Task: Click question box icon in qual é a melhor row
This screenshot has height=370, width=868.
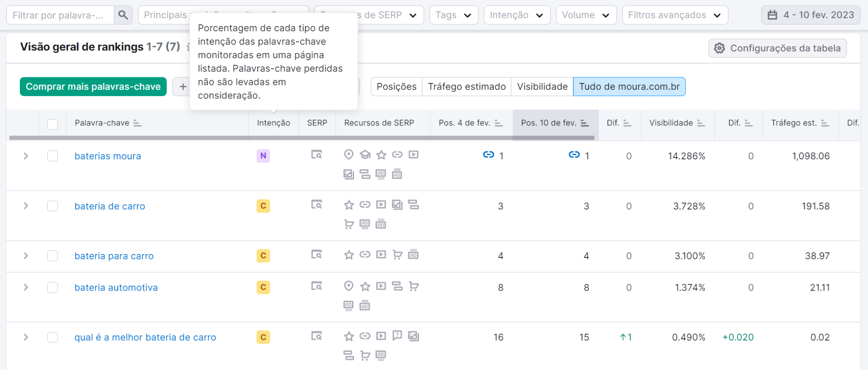Action: pyautogui.click(x=397, y=336)
